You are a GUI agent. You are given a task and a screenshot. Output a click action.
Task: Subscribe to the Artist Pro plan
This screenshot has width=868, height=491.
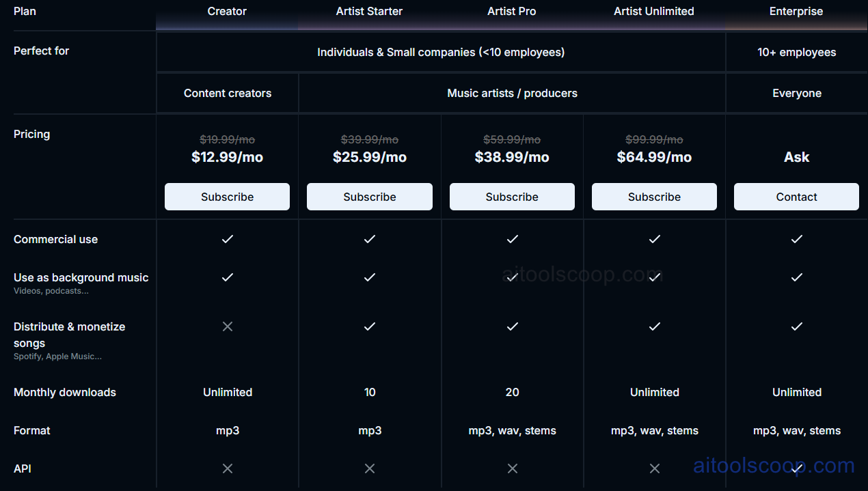click(x=512, y=197)
